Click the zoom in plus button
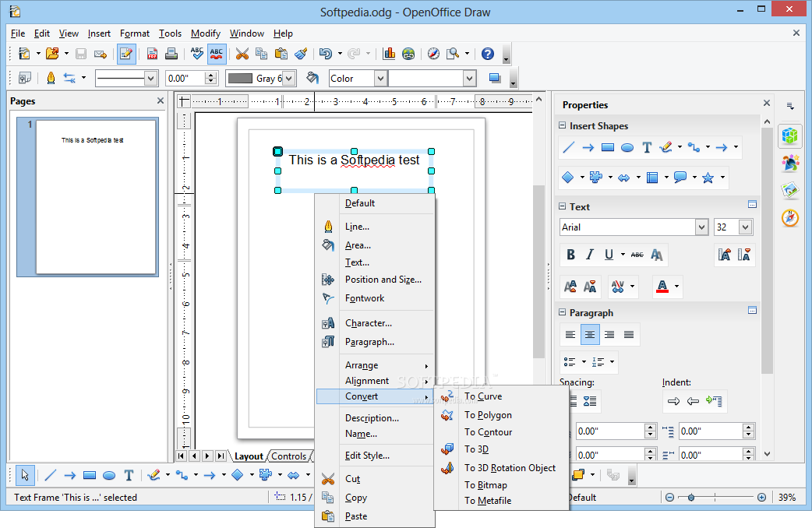812x528 pixels. click(762, 498)
